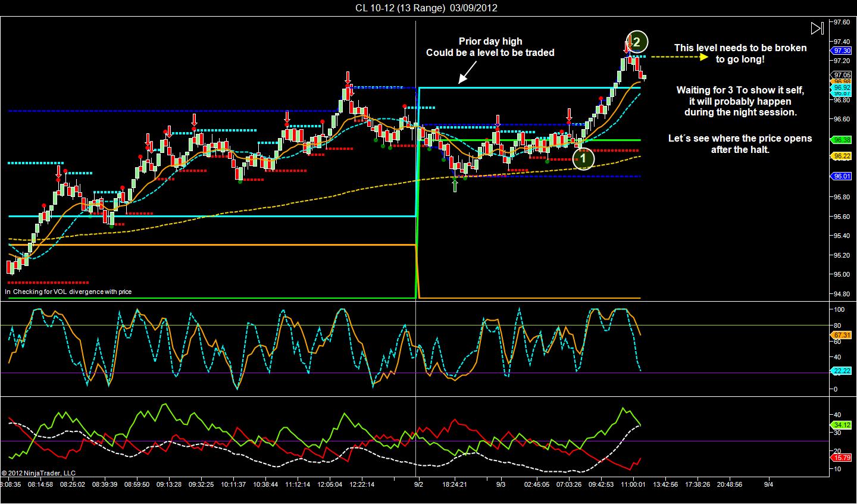This screenshot has width=857, height=504.
Task: Click the 96.60 price axis label
Action: click(x=842, y=119)
